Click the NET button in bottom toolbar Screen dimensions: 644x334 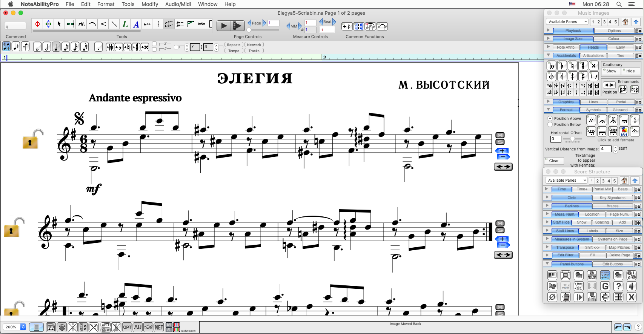click(159, 327)
